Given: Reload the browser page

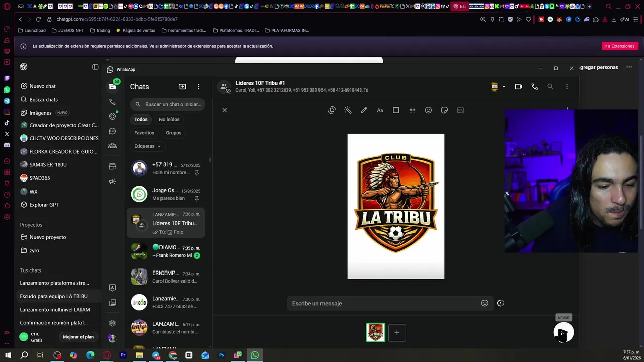Looking at the screenshot, I should click(38, 19).
